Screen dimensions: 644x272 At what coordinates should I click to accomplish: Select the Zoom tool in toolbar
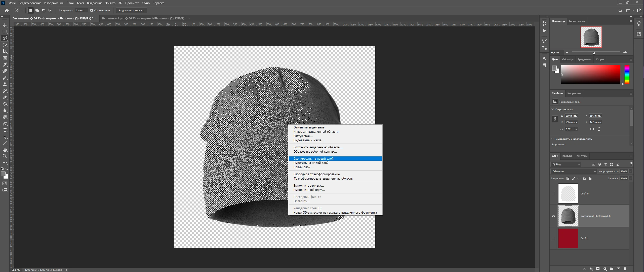5,156
